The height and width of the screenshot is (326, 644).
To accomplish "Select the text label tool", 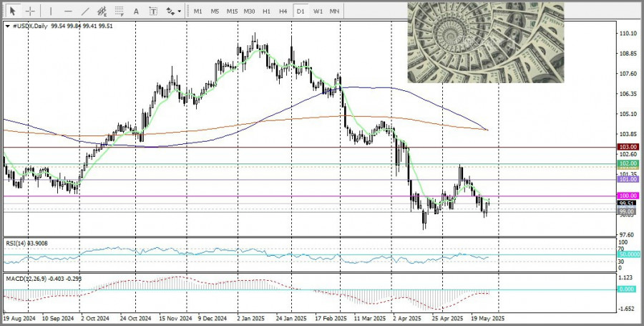I will point(153,11).
